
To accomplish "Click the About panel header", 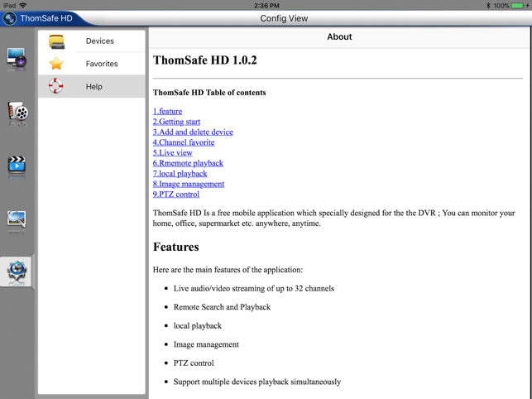I will point(339,36).
